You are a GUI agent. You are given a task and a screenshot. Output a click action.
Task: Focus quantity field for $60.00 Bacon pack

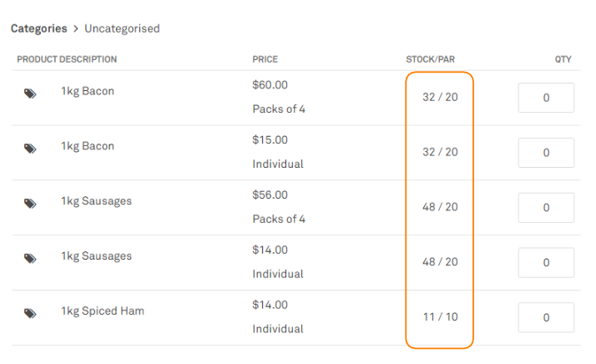tap(546, 98)
